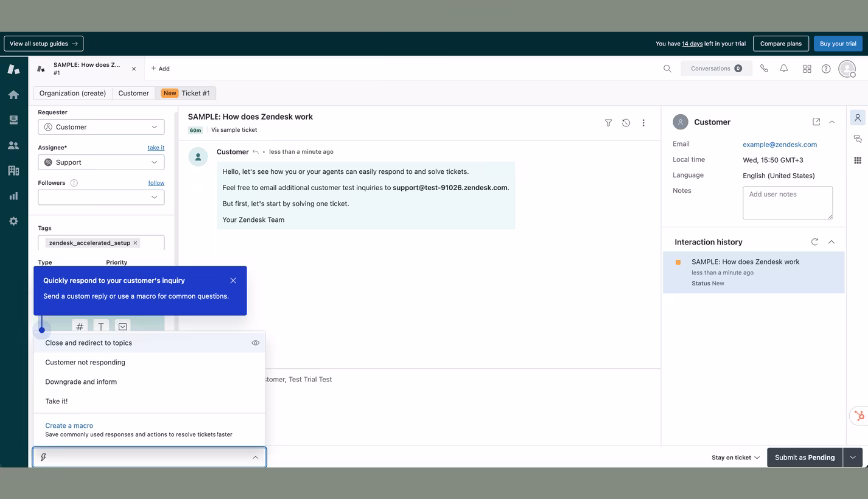Preview the Close and redirect macro eye icon
The height and width of the screenshot is (499, 868).
pyautogui.click(x=255, y=343)
